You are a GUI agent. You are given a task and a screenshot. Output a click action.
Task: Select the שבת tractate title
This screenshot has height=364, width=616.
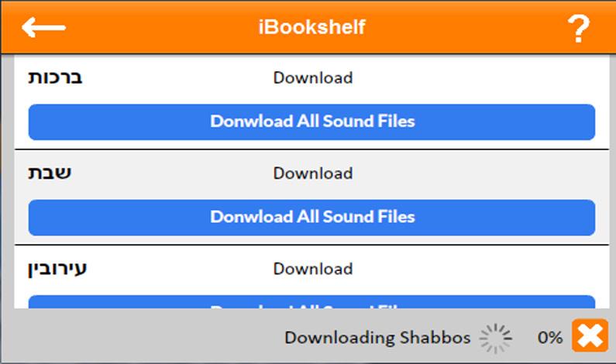(x=50, y=173)
